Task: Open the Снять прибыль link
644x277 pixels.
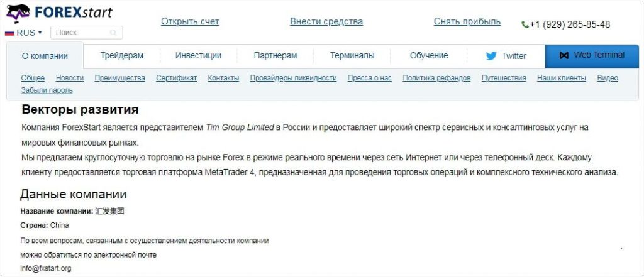Action: pos(467,21)
